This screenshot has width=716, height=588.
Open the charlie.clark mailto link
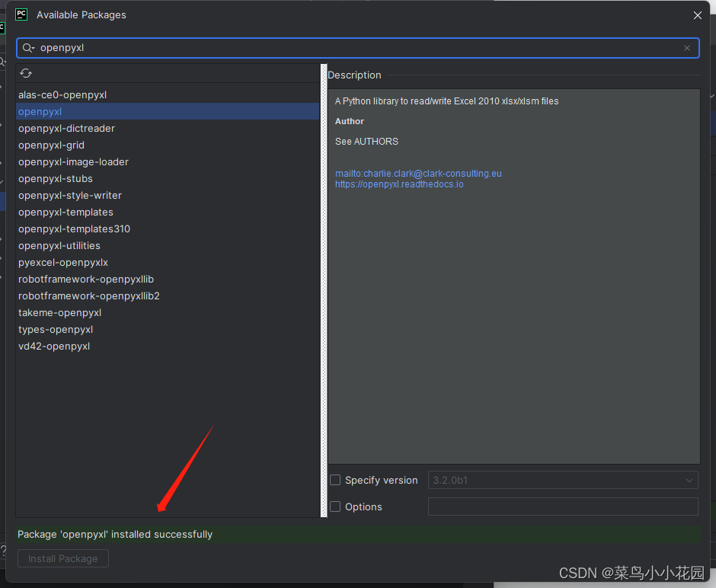tap(418, 174)
